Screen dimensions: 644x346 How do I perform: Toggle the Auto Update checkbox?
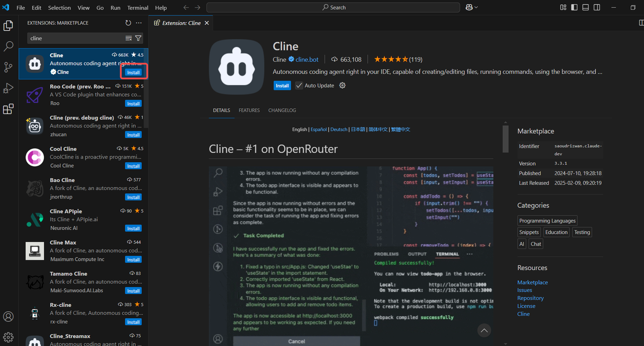[299, 86]
